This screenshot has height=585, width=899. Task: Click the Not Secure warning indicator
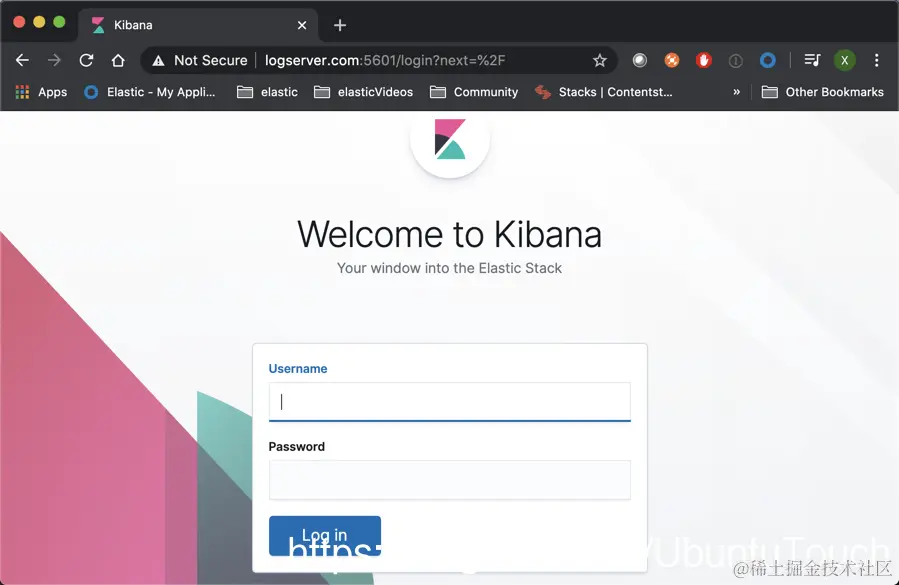[x=200, y=60]
